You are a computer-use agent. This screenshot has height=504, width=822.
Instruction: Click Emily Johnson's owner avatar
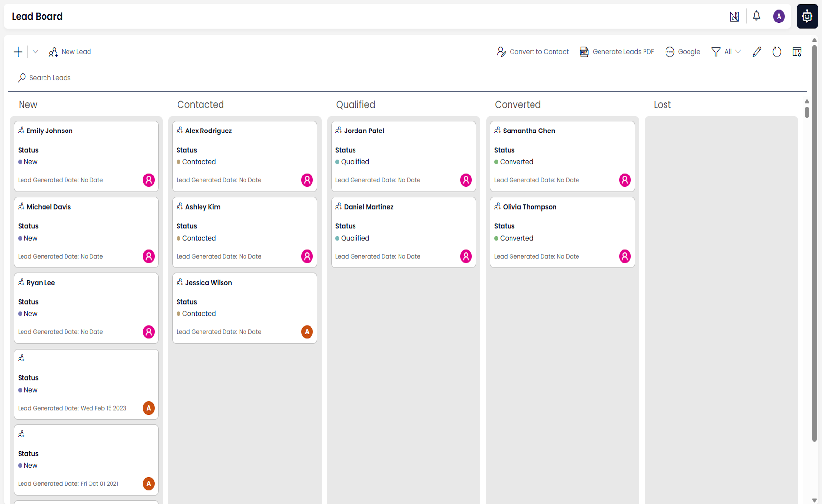pos(149,180)
